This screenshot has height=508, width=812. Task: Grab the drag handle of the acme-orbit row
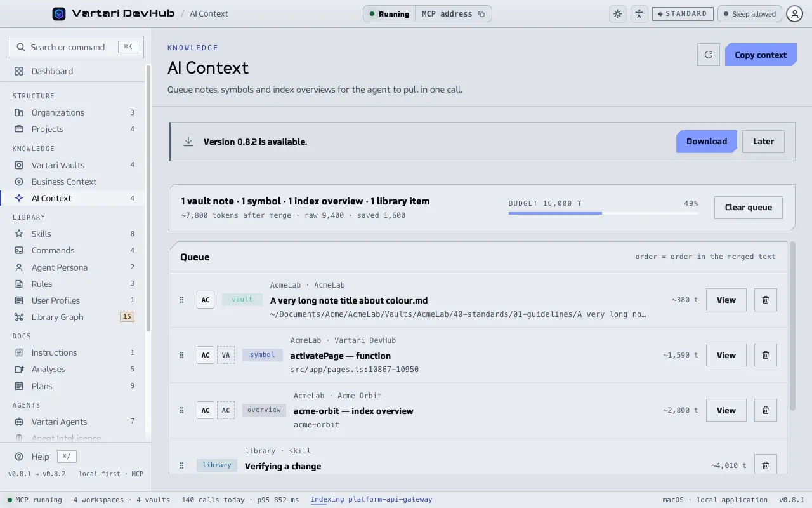point(181,410)
